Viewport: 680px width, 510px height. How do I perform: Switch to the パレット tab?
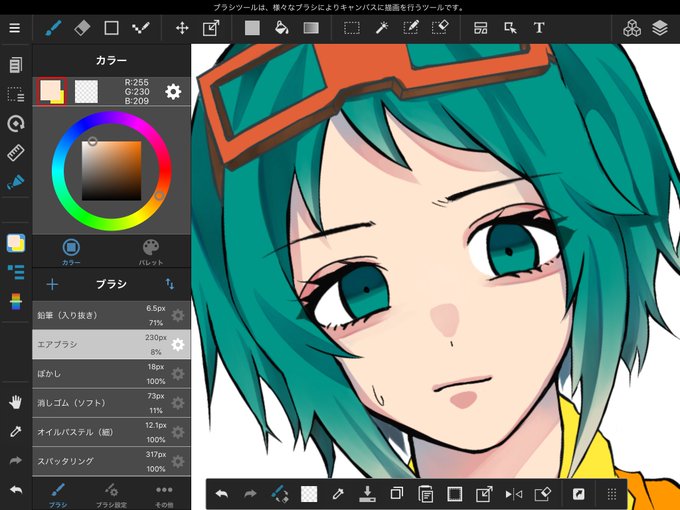click(x=150, y=252)
